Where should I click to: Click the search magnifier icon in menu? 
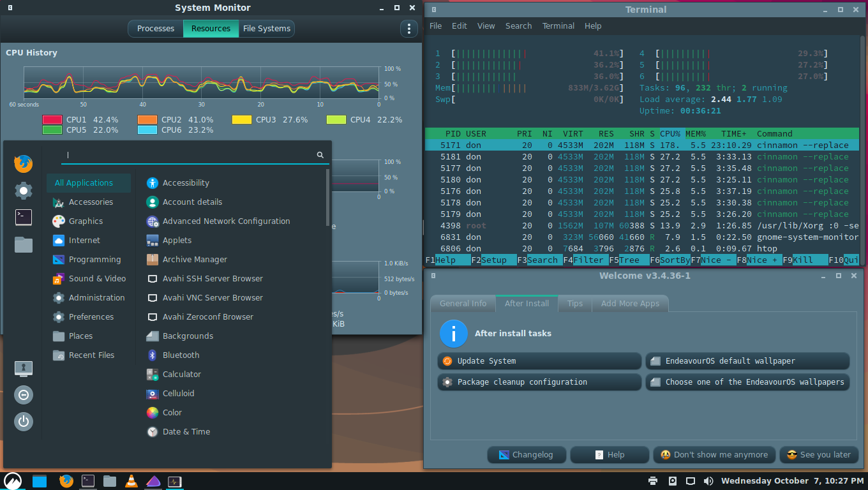tap(320, 154)
